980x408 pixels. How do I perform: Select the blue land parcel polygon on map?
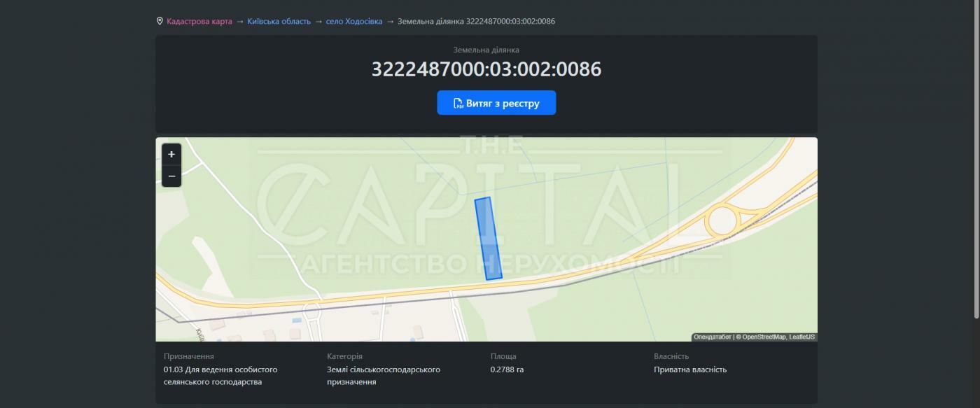pos(489,239)
